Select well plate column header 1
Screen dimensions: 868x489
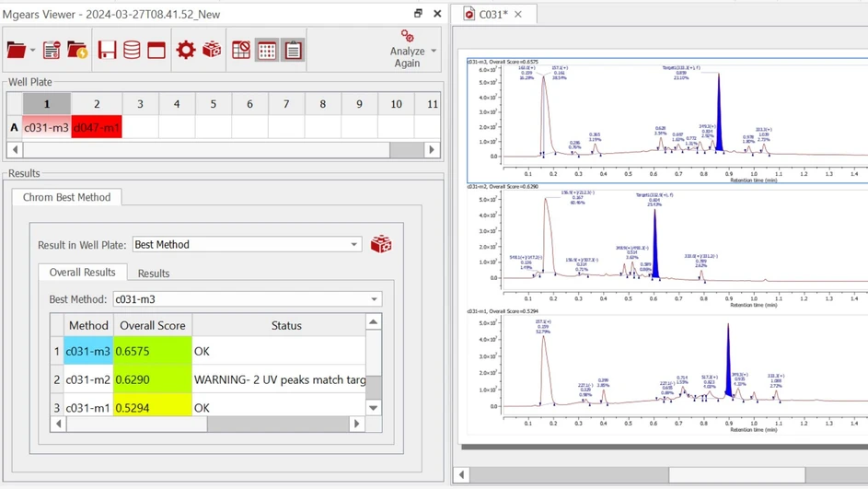pyautogui.click(x=47, y=103)
